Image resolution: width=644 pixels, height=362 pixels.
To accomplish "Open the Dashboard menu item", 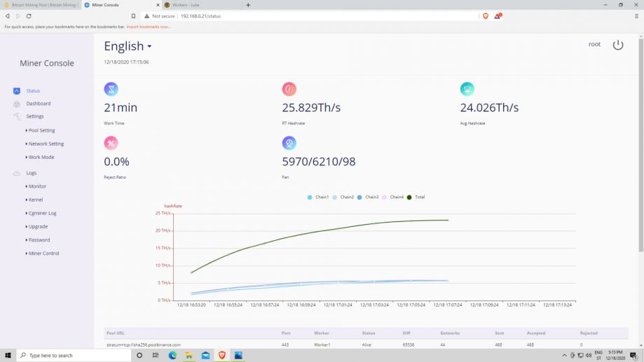I will coord(39,104).
